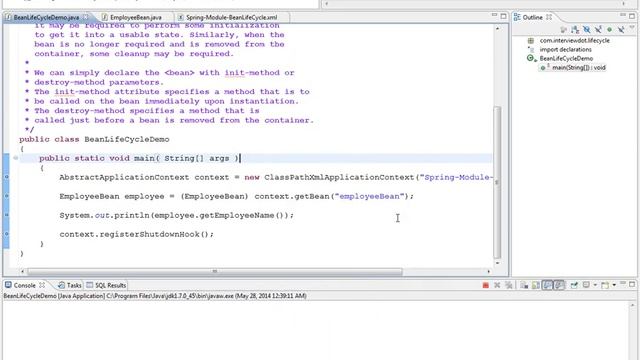Click gutter marker beside context.registerShutdownHook line
640x360 pixels.
pyautogui.click(x=7, y=234)
